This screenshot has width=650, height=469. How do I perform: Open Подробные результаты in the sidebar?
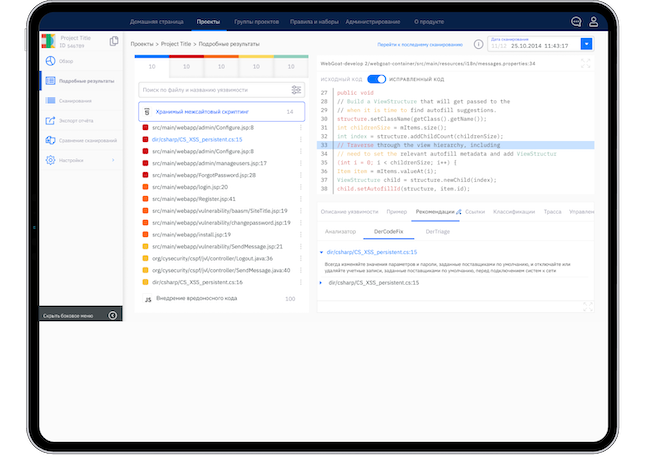point(81,81)
